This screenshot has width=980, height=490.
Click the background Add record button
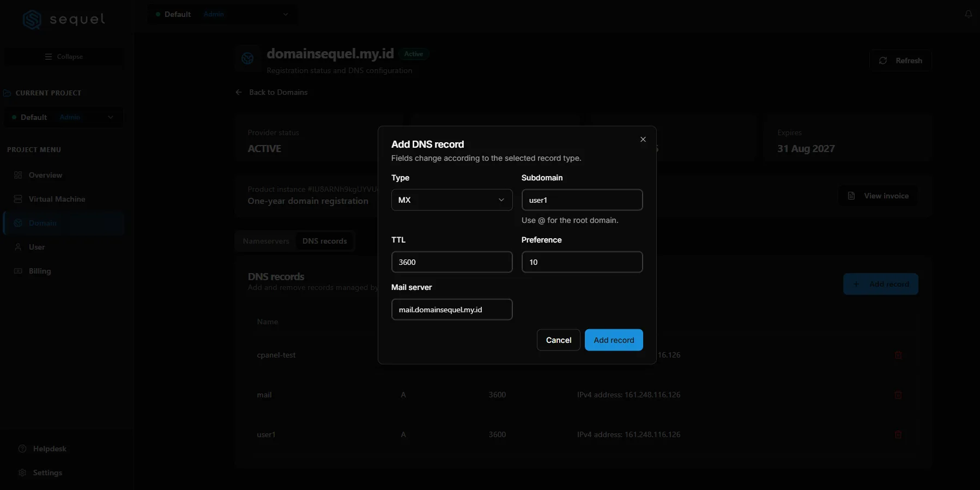(881, 284)
